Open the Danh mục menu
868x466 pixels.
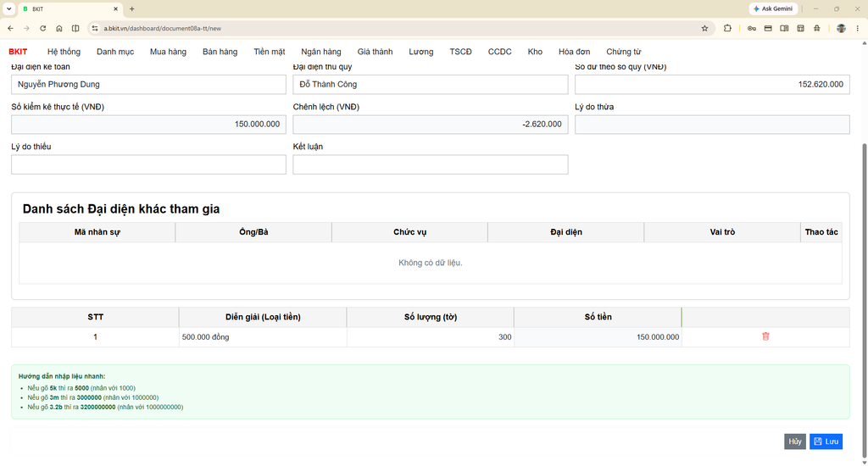point(115,52)
